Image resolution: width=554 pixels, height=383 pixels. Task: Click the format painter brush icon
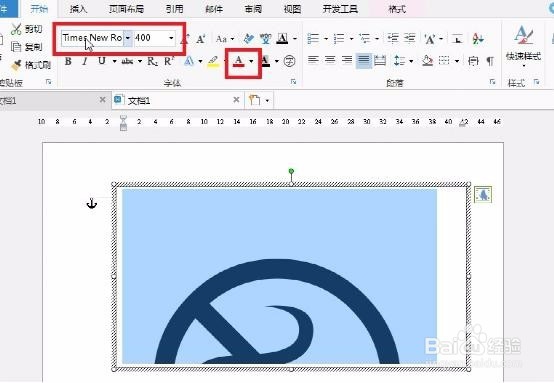[x=16, y=65]
